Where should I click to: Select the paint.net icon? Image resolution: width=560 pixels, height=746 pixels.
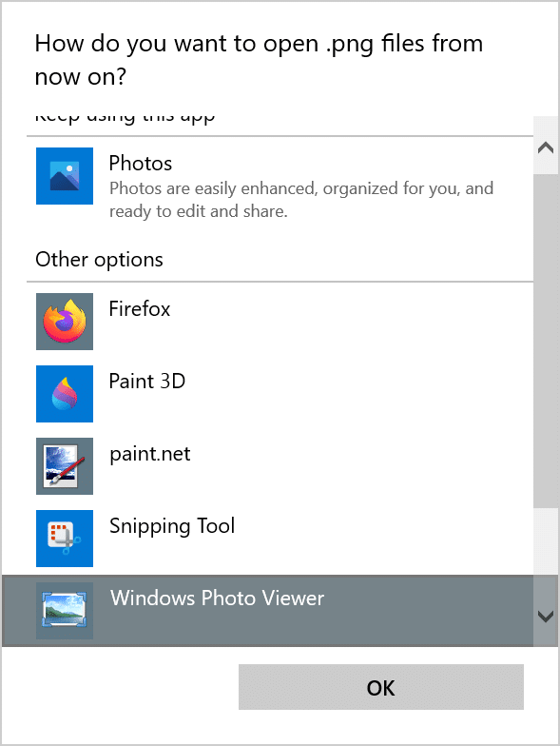pyautogui.click(x=65, y=466)
